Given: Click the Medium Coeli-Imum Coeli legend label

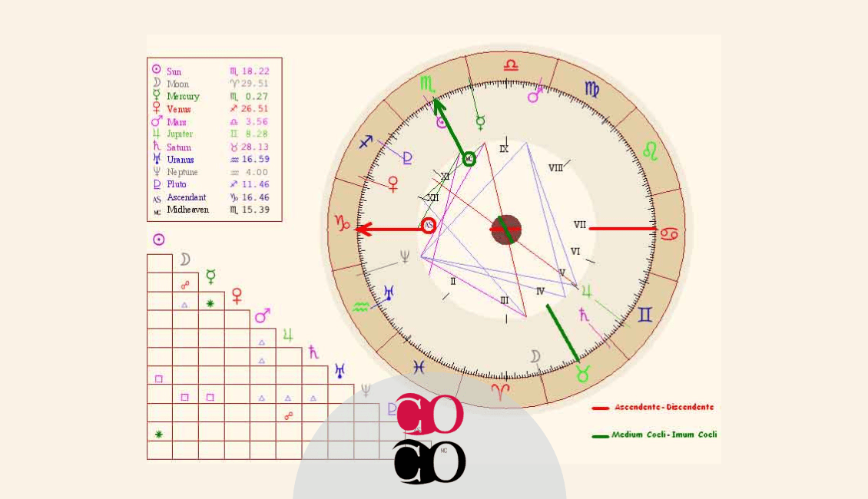Looking at the screenshot, I should 664,435.
